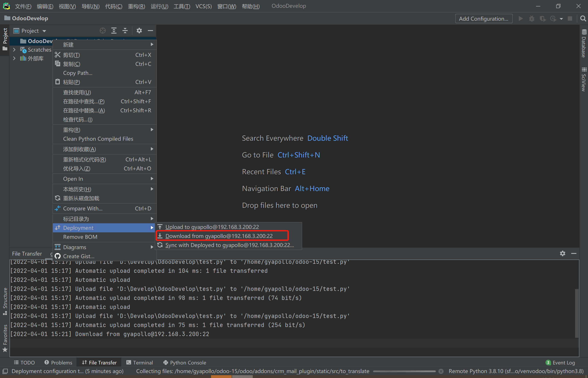Click the OdooDevelop navigation bar breadcrumb

click(x=26, y=18)
